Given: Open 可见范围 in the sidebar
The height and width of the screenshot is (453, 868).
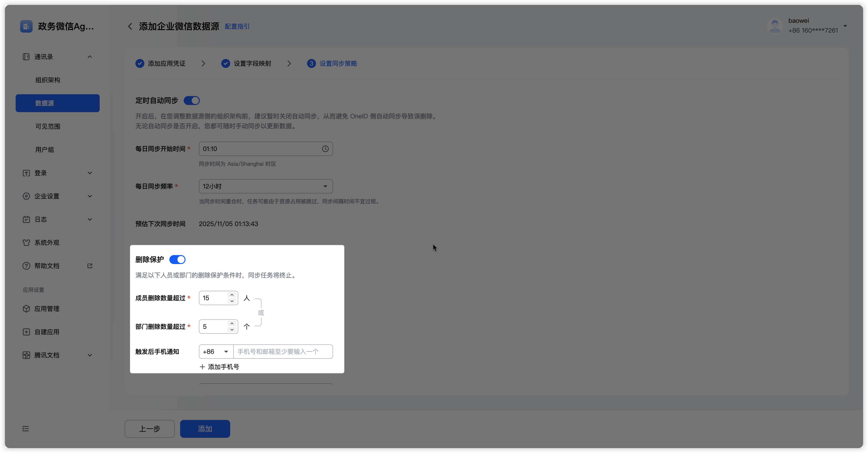Looking at the screenshot, I should [48, 127].
